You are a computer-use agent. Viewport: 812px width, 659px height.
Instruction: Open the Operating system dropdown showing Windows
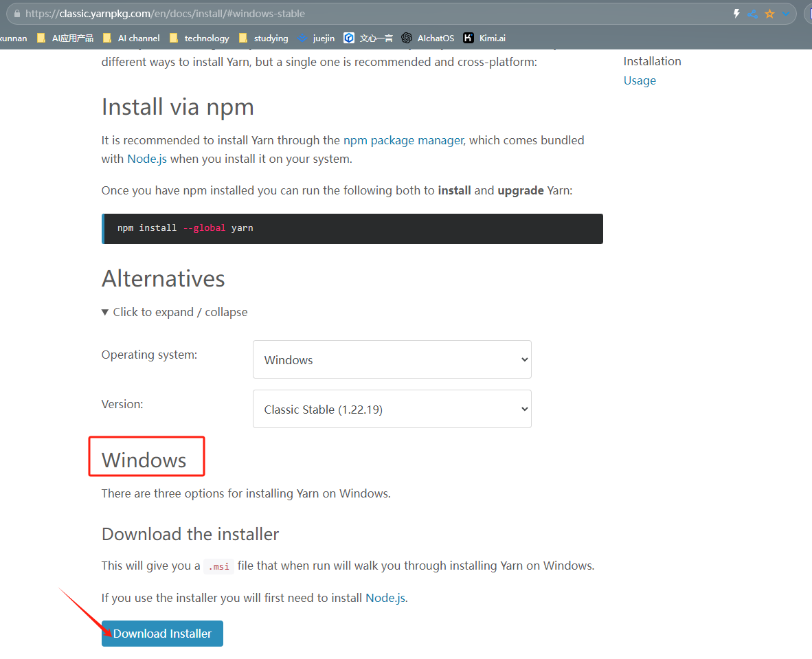[392, 359]
